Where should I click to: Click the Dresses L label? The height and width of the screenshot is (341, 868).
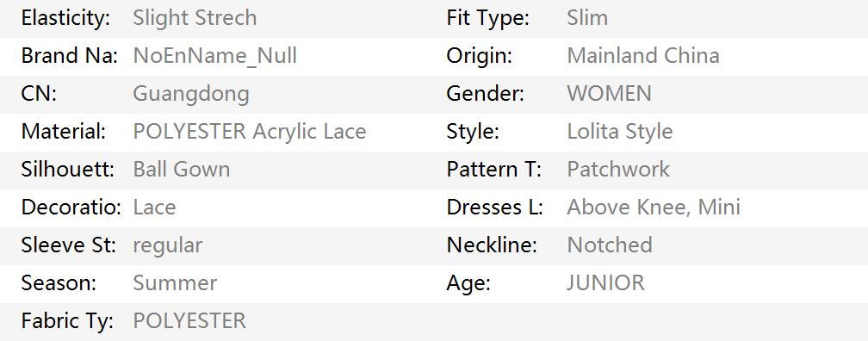(495, 207)
